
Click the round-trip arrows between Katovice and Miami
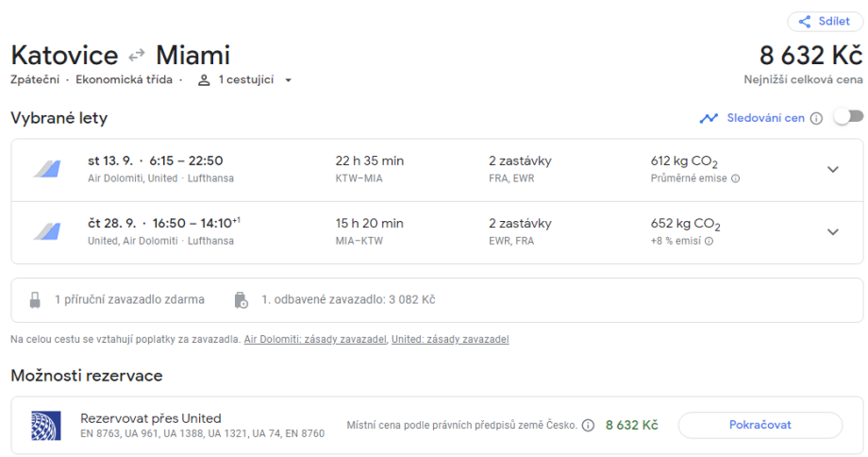tap(137, 56)
